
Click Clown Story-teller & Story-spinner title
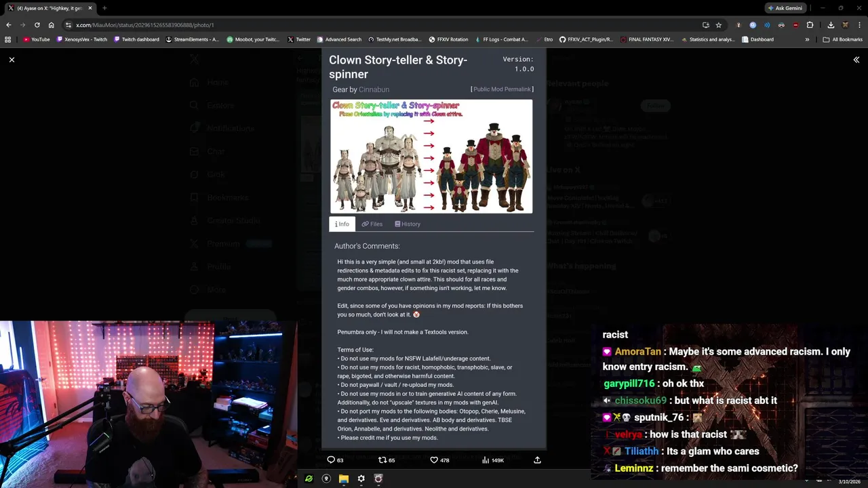[398, 67]
